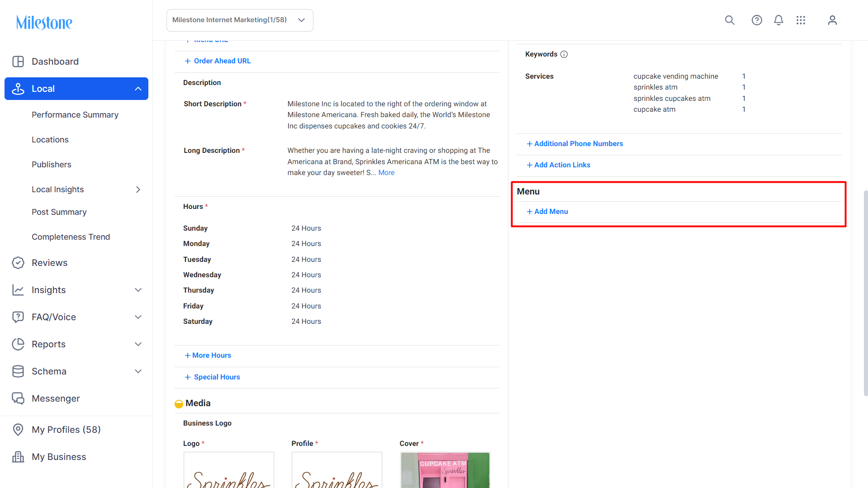Expand the Reports menu chevron

[x=138, y=344]
